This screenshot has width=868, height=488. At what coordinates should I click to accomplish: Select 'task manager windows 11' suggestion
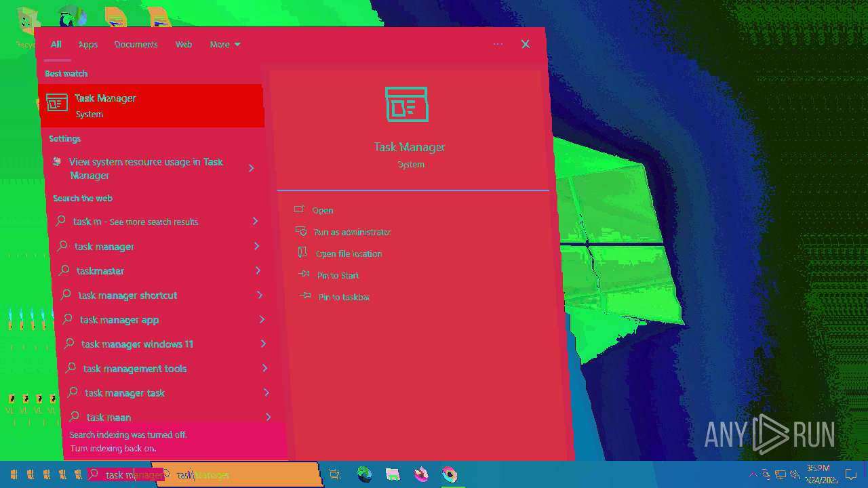click(138, 344)
